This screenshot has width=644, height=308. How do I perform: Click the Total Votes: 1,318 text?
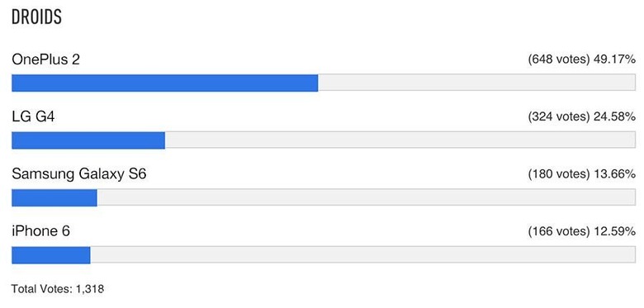58,289
